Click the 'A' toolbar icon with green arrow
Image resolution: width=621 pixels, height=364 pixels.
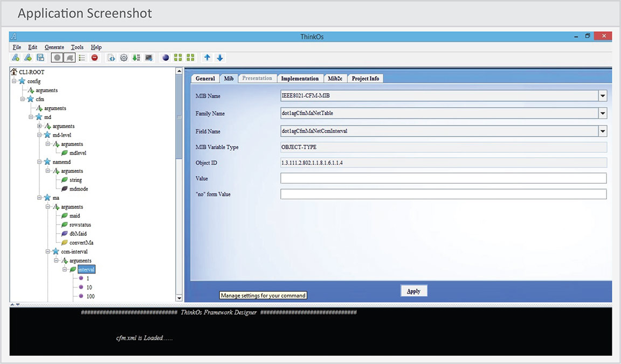pos(27,58)
